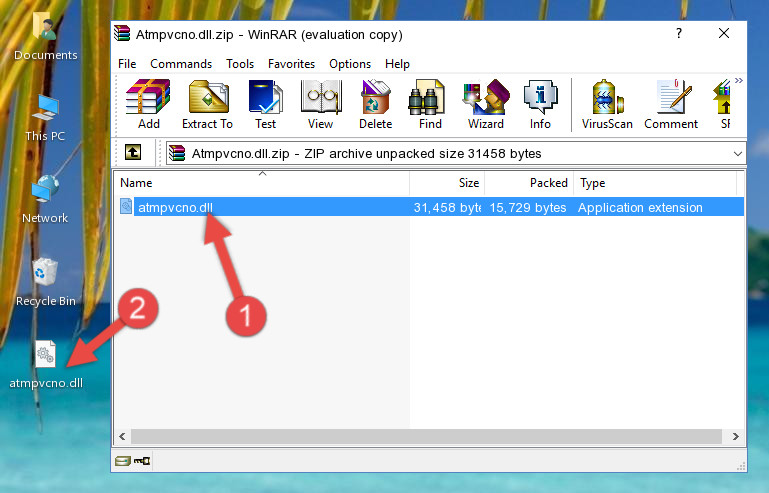Open the Tools menu
Image resolution: width=769 pixels, height=493 pixels.
[240, 64]
